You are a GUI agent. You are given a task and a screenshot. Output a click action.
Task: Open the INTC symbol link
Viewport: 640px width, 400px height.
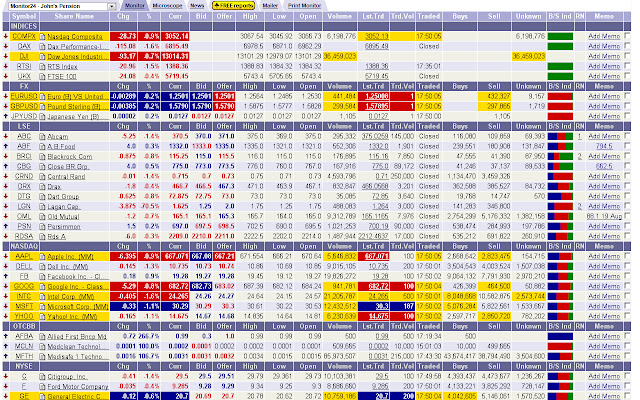pos(24,296)
